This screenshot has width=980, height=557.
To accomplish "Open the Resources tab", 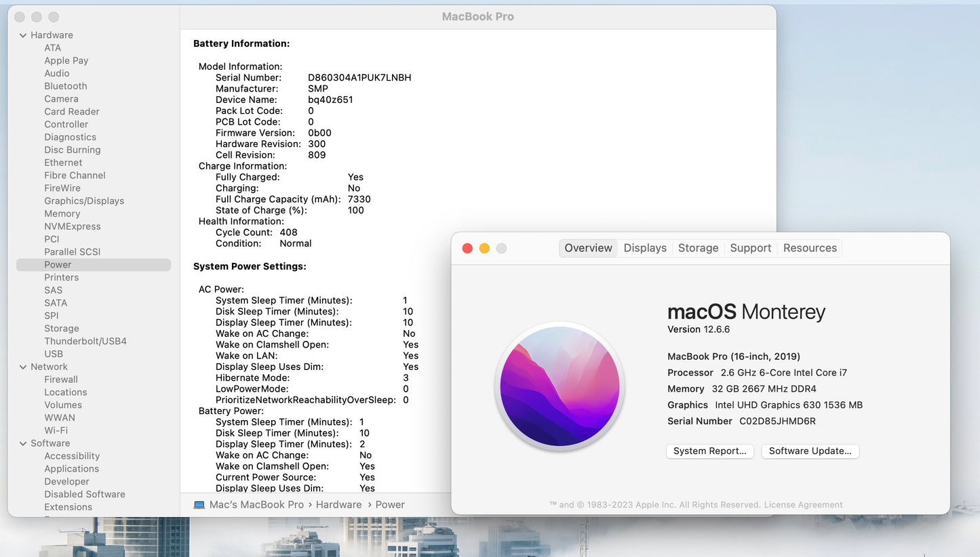I will pyautogui.click(x=810, y=248).
